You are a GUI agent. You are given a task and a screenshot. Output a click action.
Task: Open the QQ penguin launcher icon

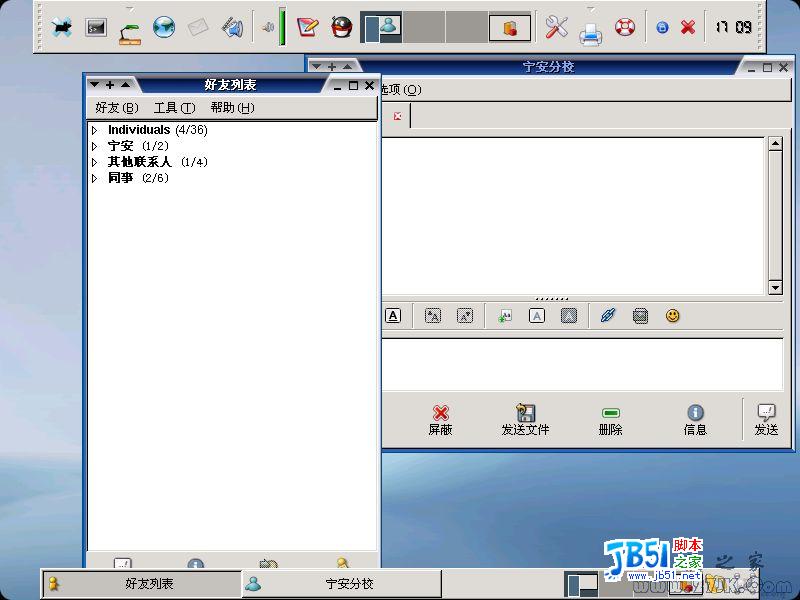(x=341, y=27)
